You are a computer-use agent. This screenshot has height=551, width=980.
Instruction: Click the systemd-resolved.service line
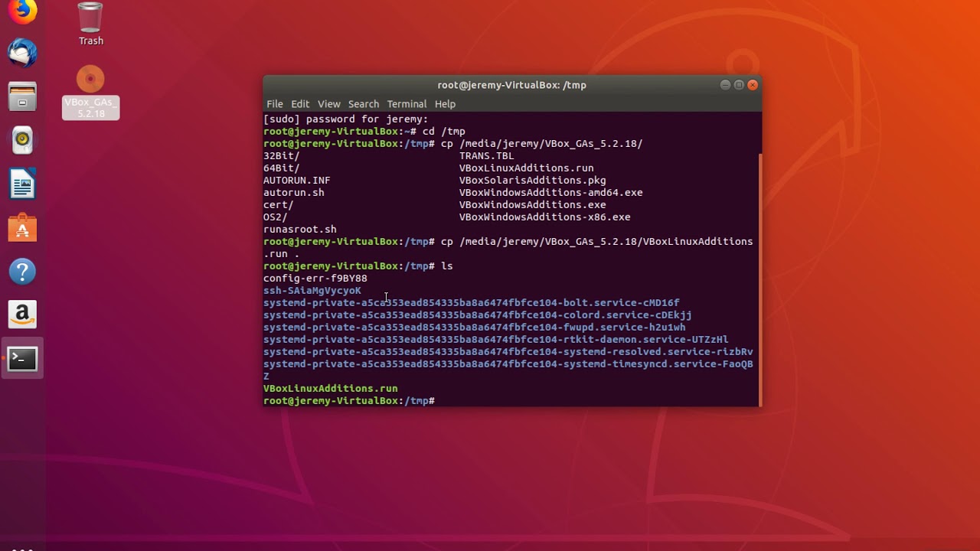(508, 352)
